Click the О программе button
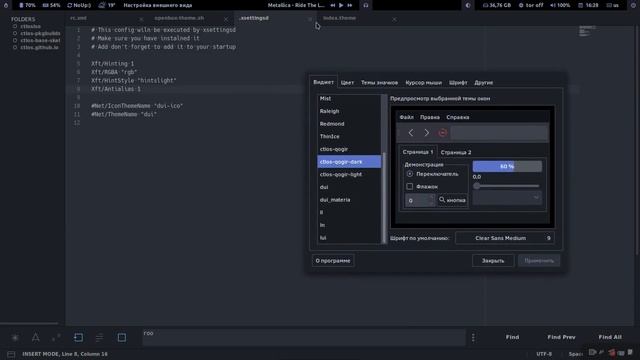640x360 pixels. pos(333,261)
